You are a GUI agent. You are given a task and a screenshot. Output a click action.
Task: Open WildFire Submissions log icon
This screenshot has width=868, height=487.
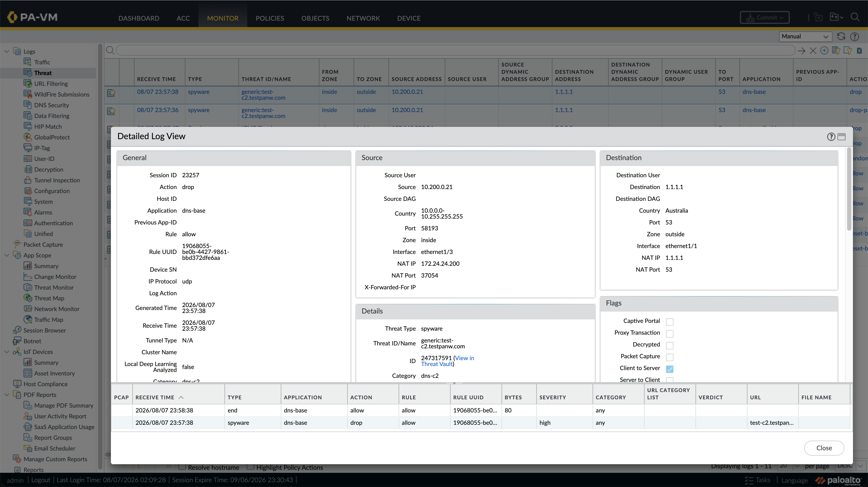[x=28, y=94]
